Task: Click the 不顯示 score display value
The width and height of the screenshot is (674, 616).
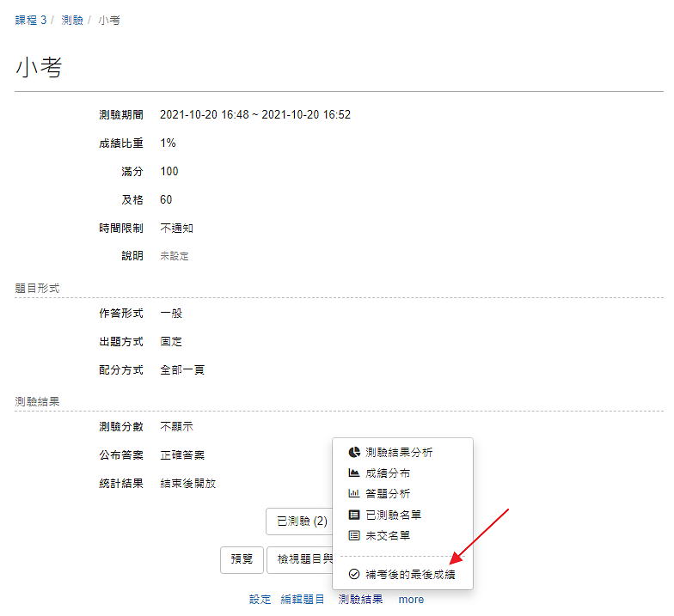Action: [x=177, y=426]
